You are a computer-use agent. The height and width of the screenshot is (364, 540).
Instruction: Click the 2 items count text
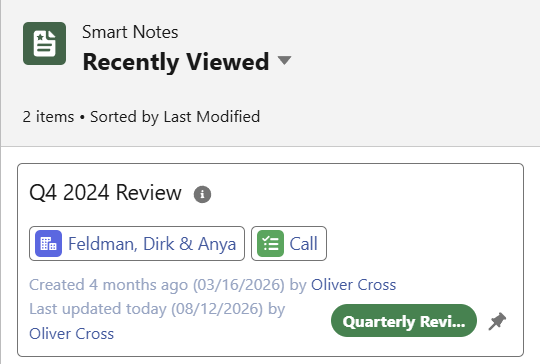tap(48, 117)
